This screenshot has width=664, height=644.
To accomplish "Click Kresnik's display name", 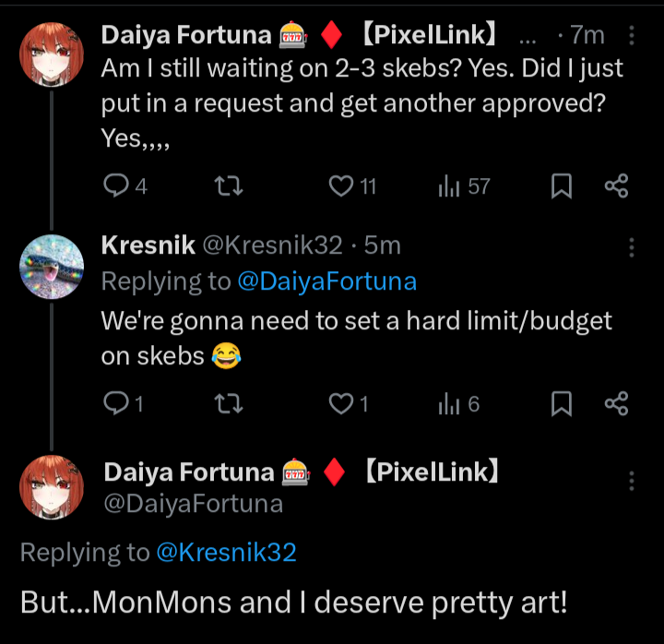I will click(148, 244).
